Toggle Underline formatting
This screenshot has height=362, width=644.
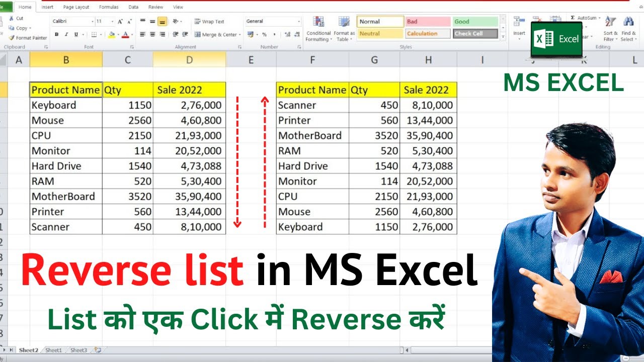(76, 35)
